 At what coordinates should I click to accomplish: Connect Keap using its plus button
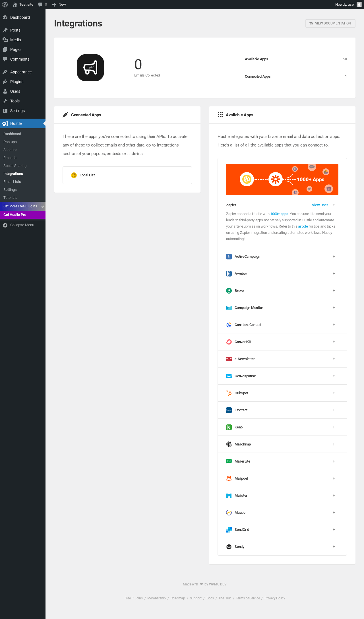click(334, 427)
